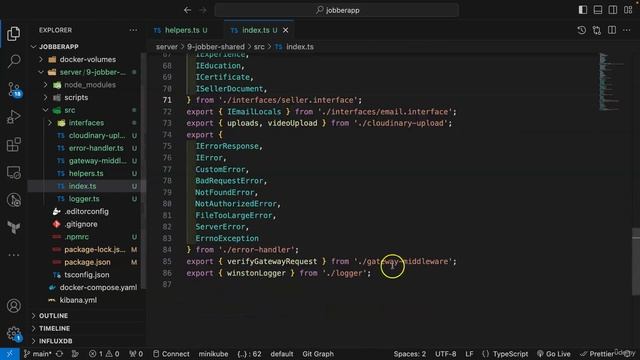Select the index.ts editor tab
The image size is (640, 360).
tap(259, 30)
